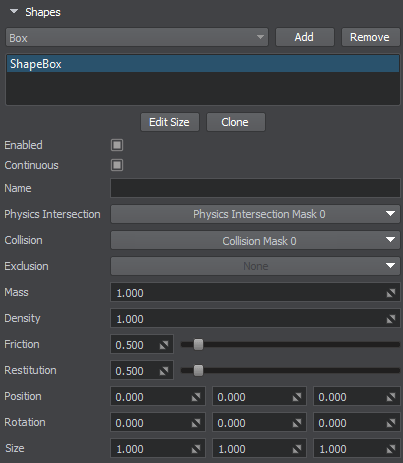Click Rotation X field drag icon

click(196, 423)
